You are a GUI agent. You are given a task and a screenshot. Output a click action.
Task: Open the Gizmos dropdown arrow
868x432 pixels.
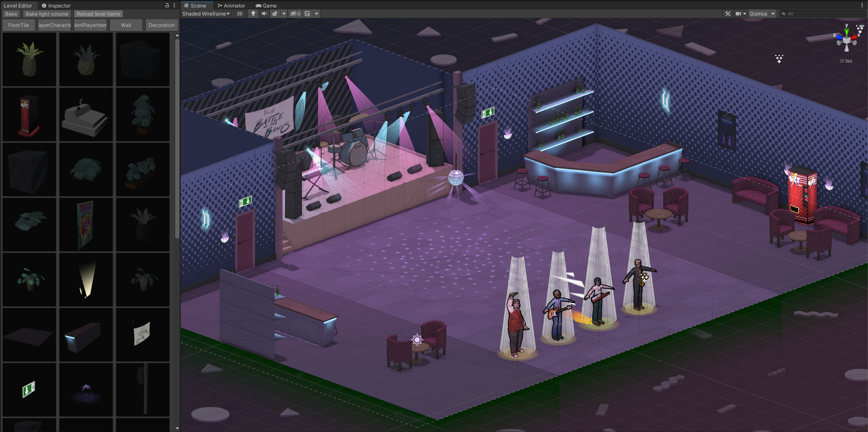(773, 14)
